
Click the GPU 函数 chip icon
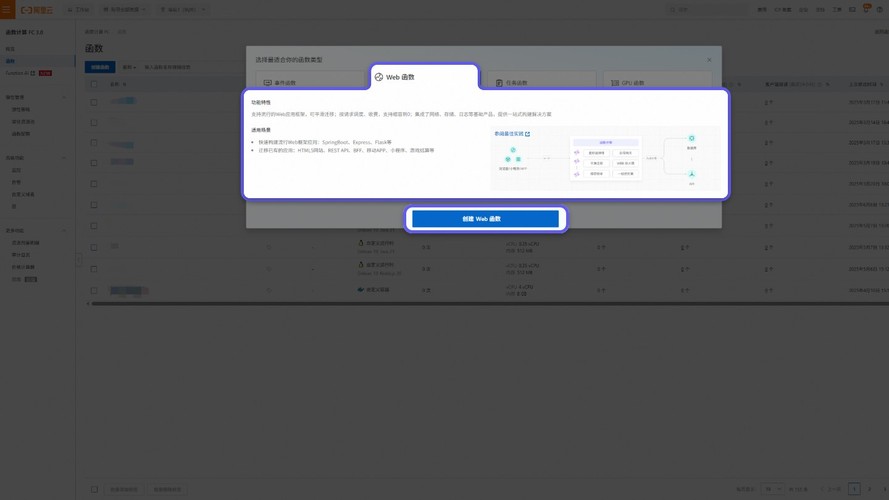click(x=615, y=83)
